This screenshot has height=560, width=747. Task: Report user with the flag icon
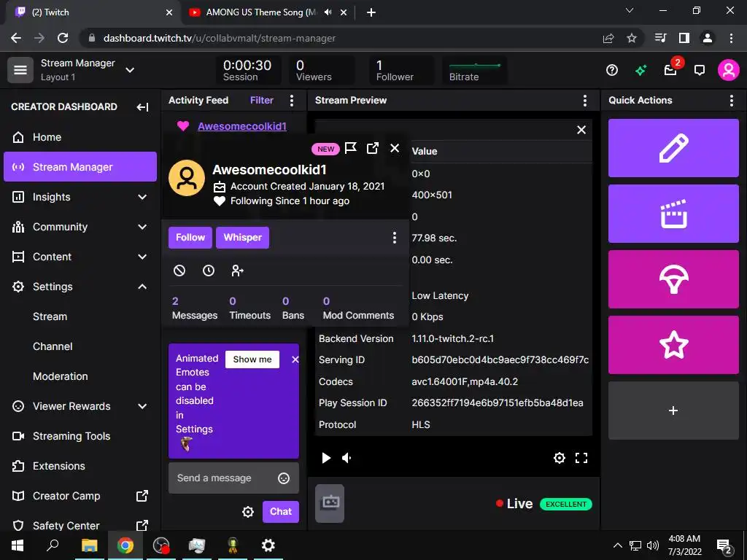tap(351, 148)
